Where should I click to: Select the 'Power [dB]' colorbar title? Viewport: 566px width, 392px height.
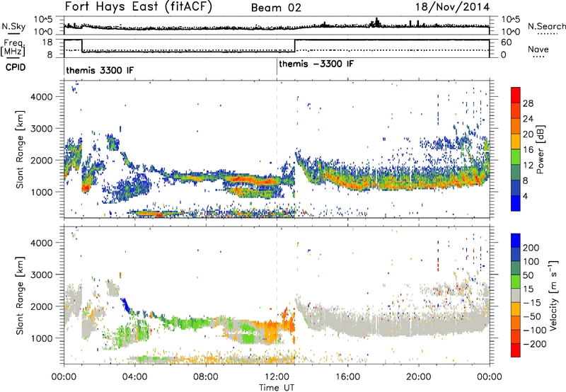tap(541, 149)
